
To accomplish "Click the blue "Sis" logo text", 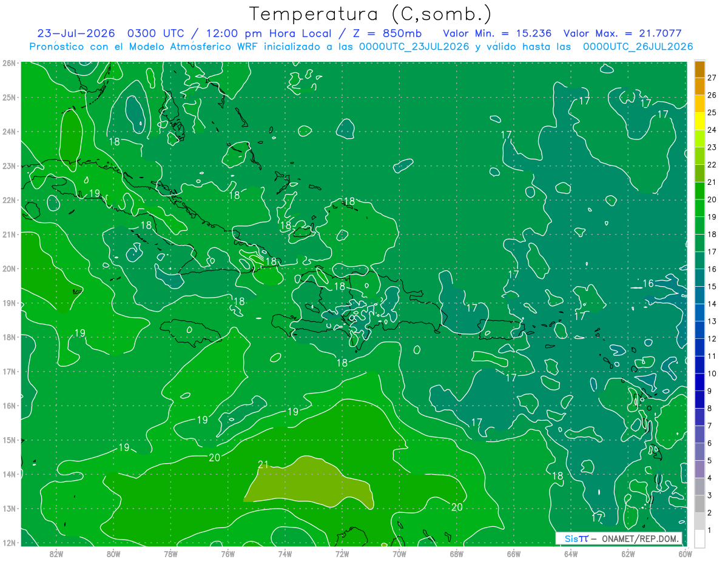I will point(571,538).
